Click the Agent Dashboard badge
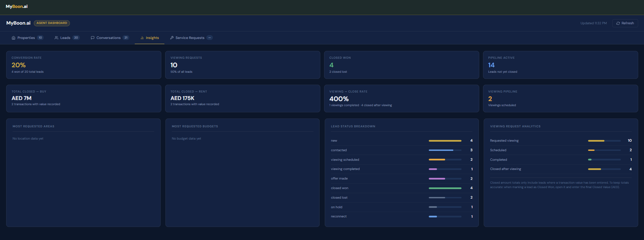This screenshot has height=240, width=644. (52, 23)
